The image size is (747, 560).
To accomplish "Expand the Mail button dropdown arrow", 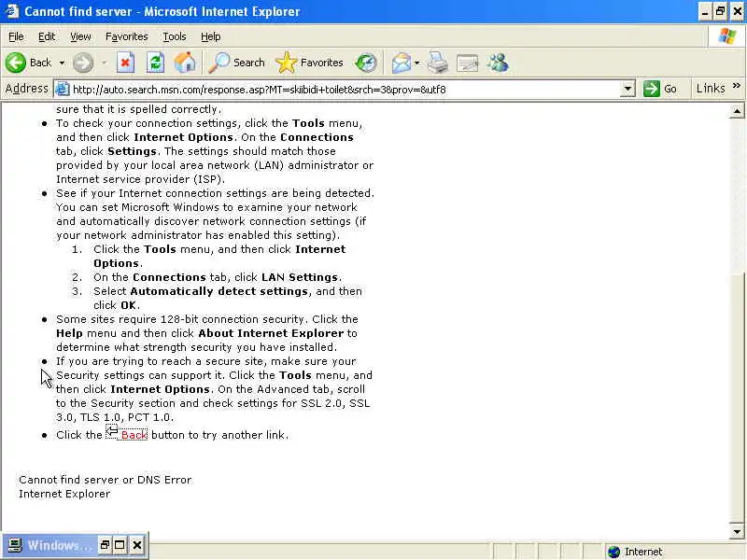I will click(416, 63).
